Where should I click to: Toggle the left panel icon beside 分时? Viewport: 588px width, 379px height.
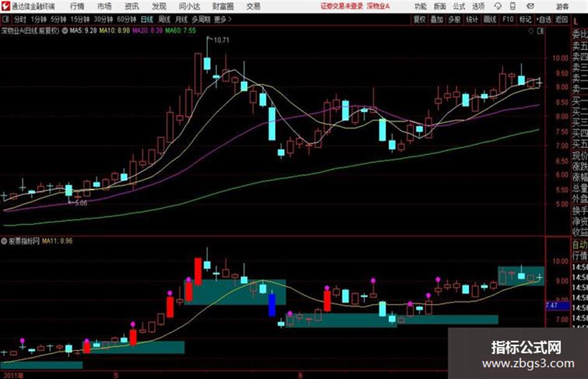[5, 19]
